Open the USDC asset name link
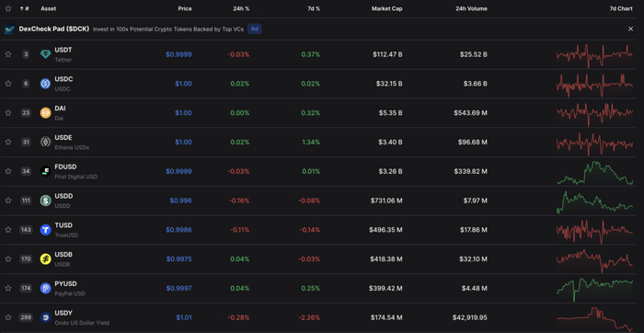644x333 pixels. (63, 79)
